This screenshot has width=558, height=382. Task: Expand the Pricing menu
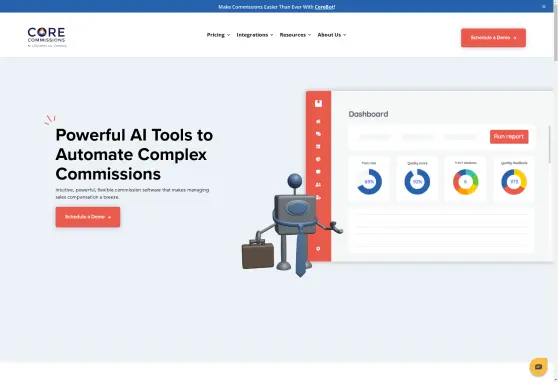(218, 35)
